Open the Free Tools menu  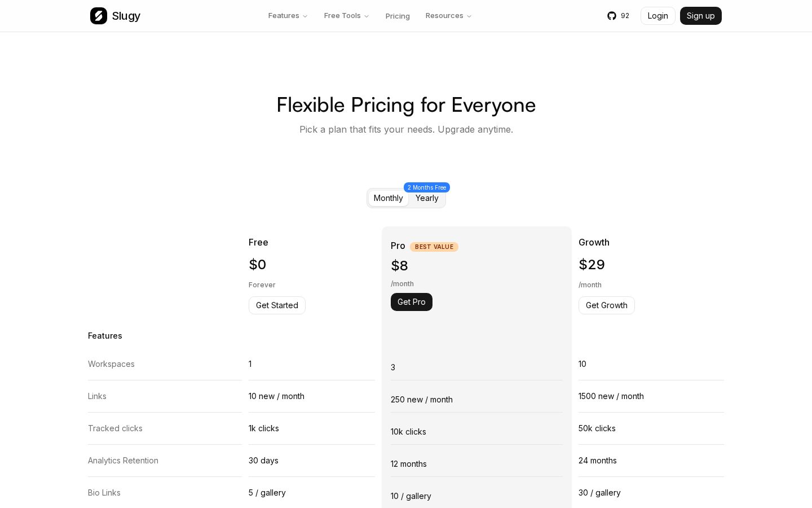(x=347, y=16)
